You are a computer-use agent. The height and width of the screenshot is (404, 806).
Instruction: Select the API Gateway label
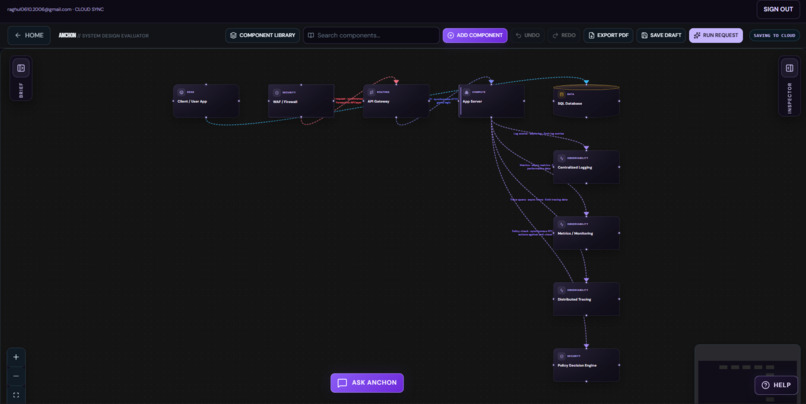(x=378, y=102)
